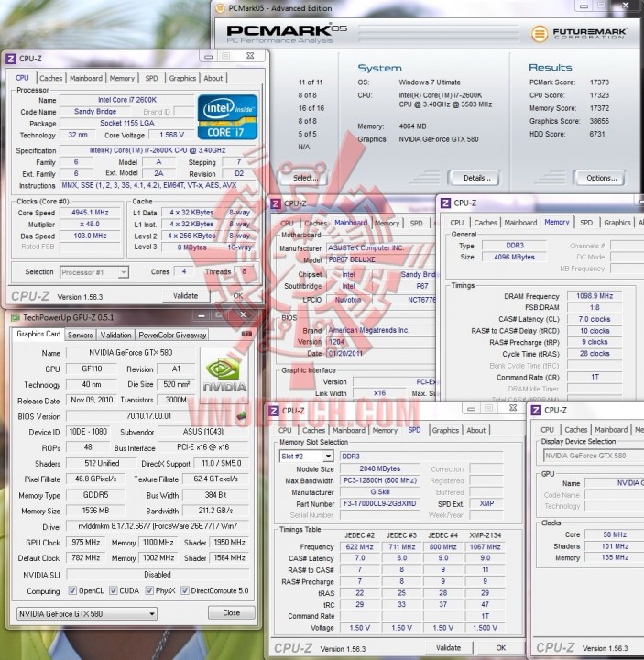Open PowerColor Giveaway tab in GPU-Z
Screen dimensions: 644x660
click(x=172, y=335)
